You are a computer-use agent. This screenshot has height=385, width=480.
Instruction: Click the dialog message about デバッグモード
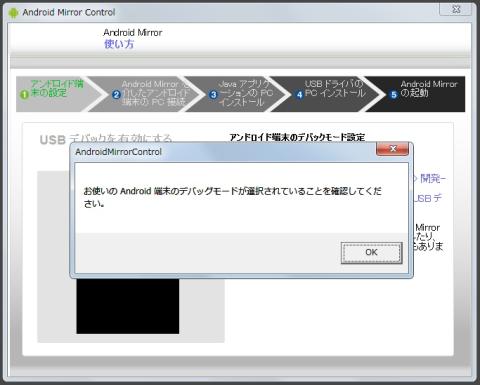click(232, 197)
